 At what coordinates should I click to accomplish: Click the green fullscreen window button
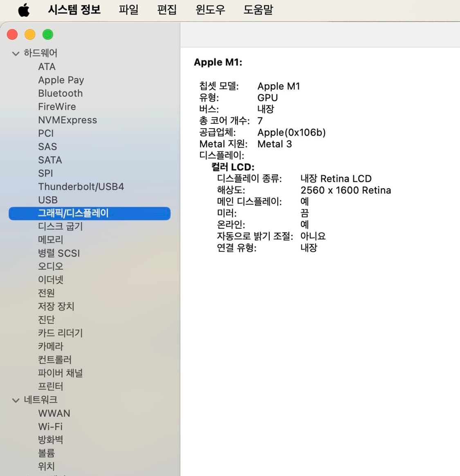pos(48,35)
